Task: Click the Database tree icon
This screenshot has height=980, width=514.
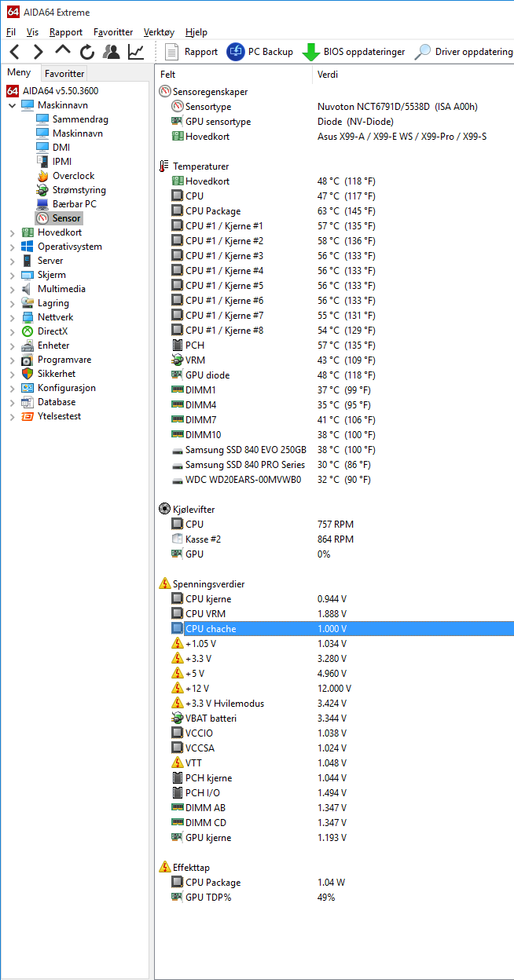Action: pyautogui.click(x=28, y=402)
